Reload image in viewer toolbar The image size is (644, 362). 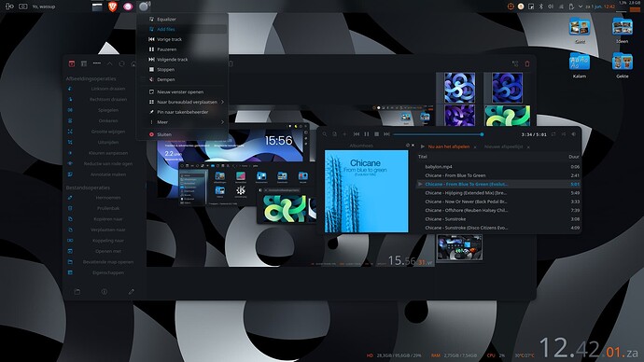[121, 63]
